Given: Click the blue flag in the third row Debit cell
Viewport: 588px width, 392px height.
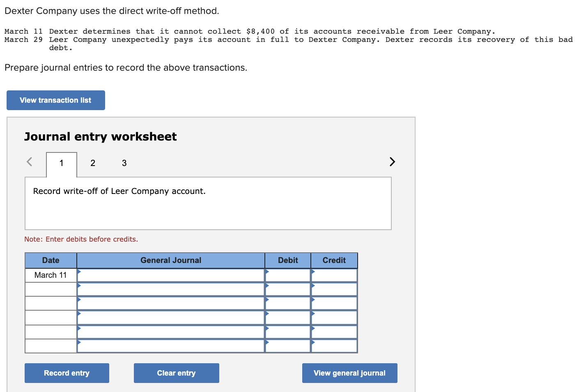Looking at the screenshot, I should click(x=267, y=300).
